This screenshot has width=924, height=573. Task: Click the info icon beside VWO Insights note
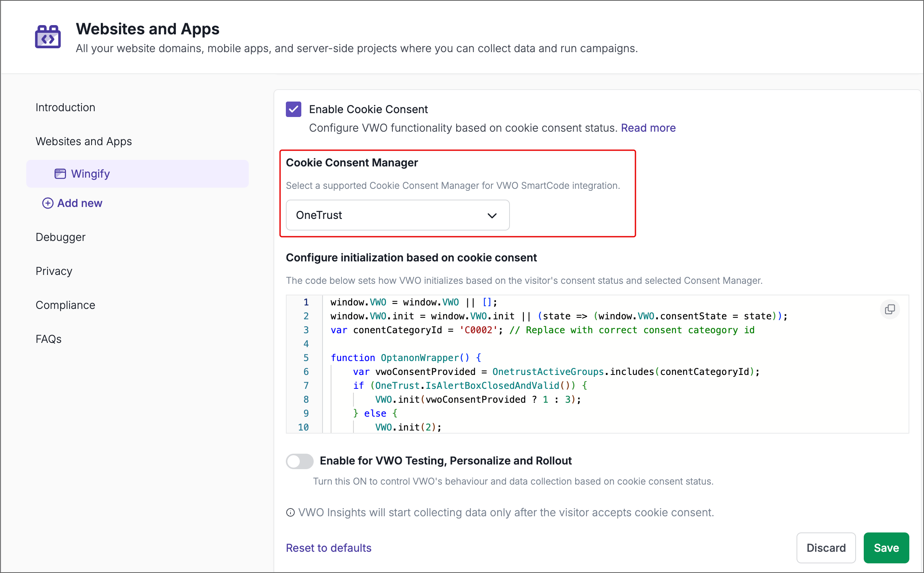[x=290, y=512]
